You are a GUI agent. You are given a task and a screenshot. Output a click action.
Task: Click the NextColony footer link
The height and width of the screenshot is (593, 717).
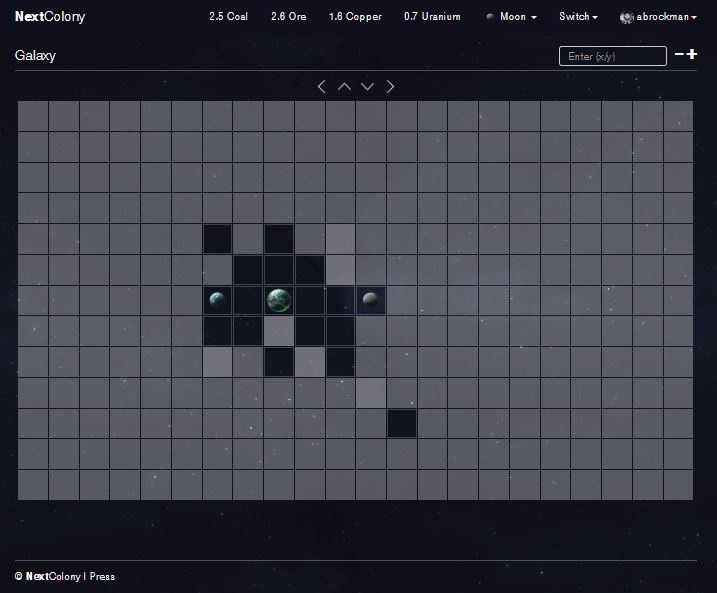coord(53,577)
